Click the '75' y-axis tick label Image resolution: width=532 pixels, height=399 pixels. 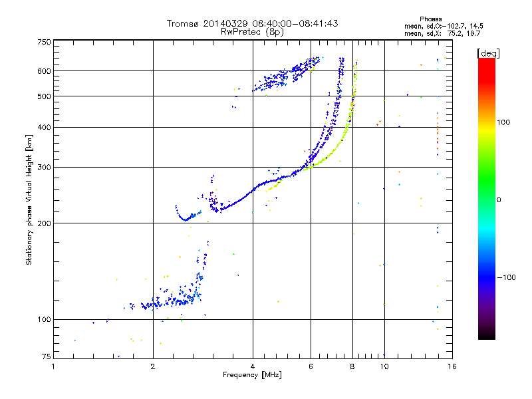pyautogui.click(x=46, y=356)
